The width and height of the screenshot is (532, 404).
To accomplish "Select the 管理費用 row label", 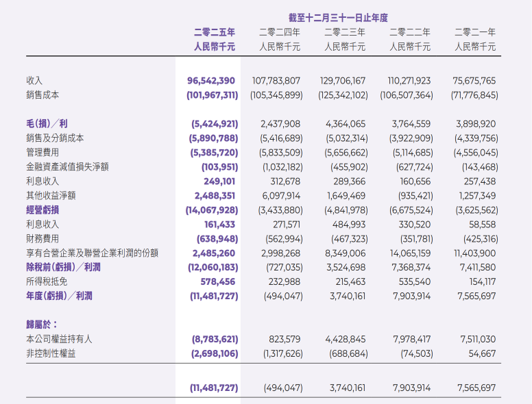I will [43, 152].
